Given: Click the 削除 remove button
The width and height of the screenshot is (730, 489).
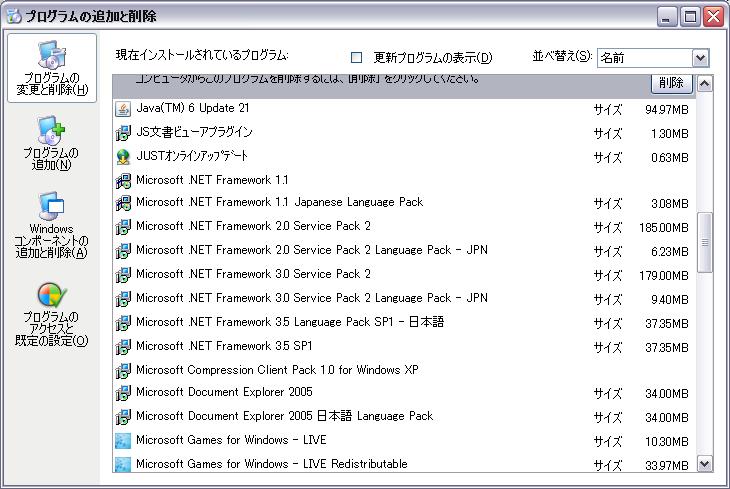Looking at the screenshot, I should 672,83.
